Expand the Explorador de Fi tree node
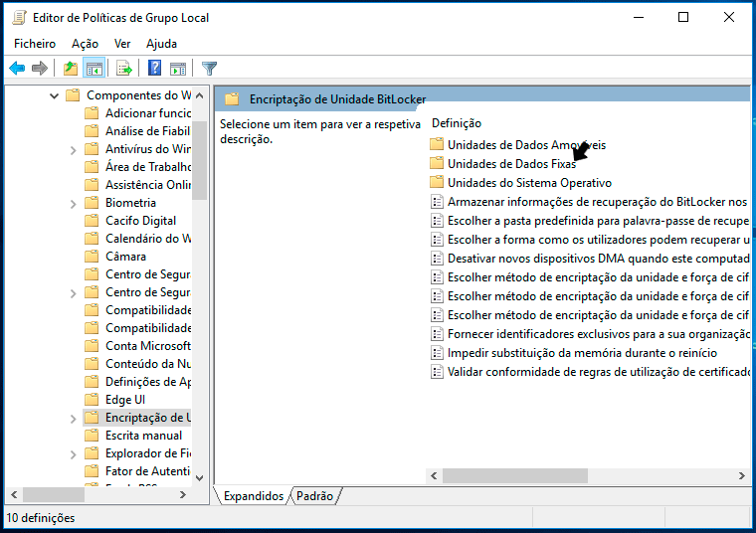 [x=73, y=454]
